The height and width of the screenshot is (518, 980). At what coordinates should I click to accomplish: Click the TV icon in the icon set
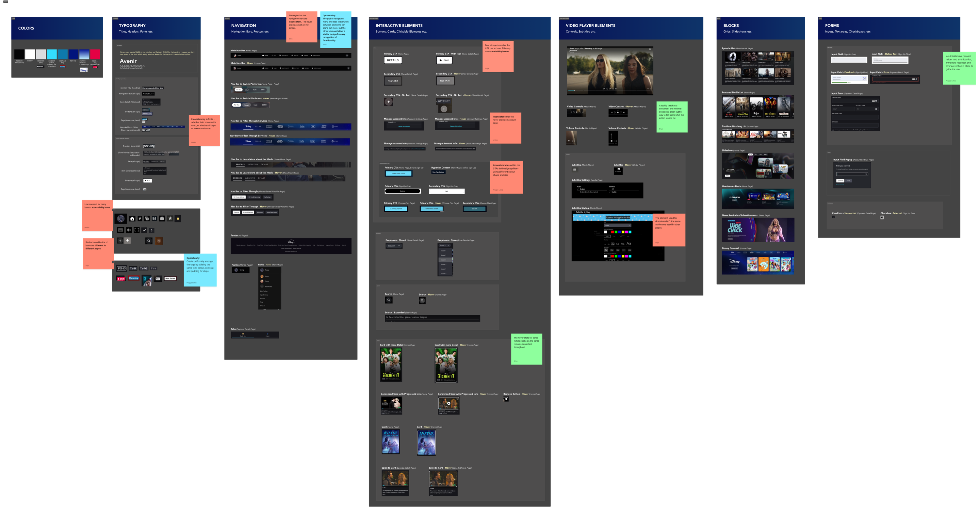coord(162,218)
